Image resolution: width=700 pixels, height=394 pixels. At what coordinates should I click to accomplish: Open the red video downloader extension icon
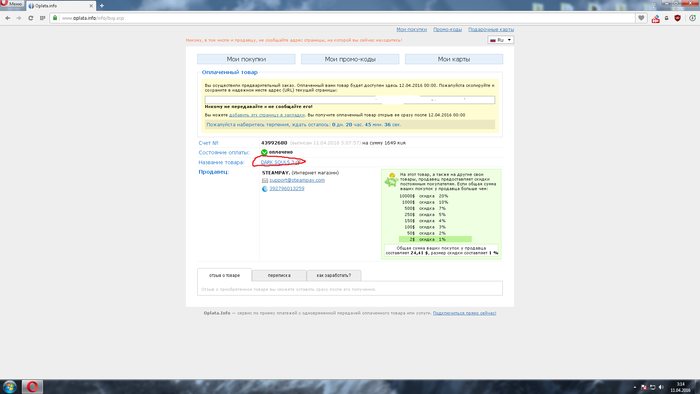click(655, 19)
